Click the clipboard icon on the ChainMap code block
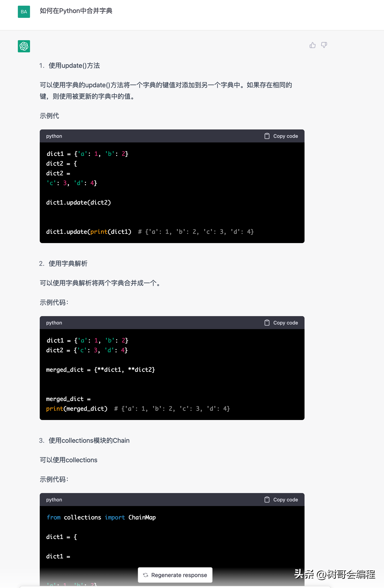384x588 pixels. click(x=267, y=500)
